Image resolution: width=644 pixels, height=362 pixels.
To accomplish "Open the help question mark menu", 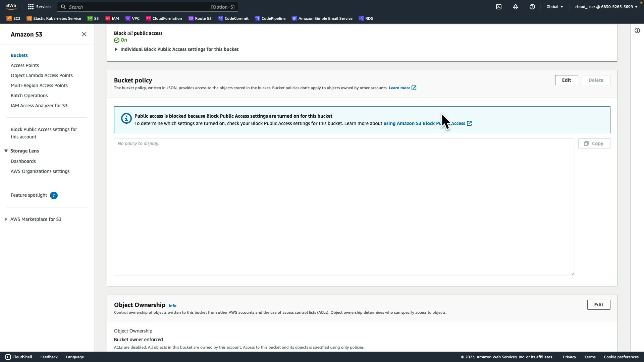I will tap(532, 7).
